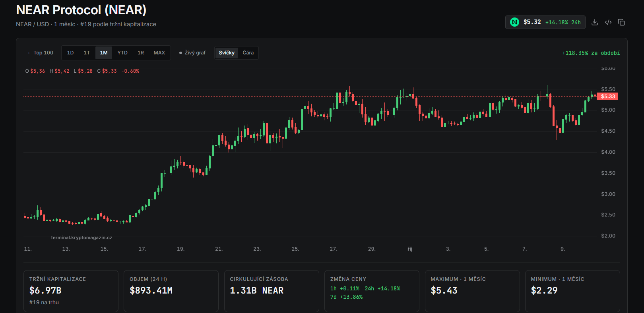Click the 21. date axis label
The height and width of the screenshot is (313, 644).
[x=219, y=249]
